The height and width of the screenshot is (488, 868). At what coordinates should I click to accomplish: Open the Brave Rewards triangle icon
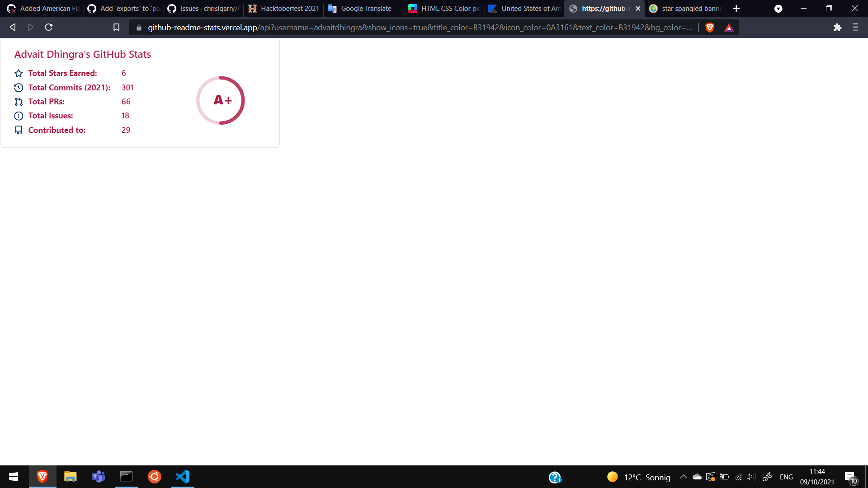[x=729, y=28]
